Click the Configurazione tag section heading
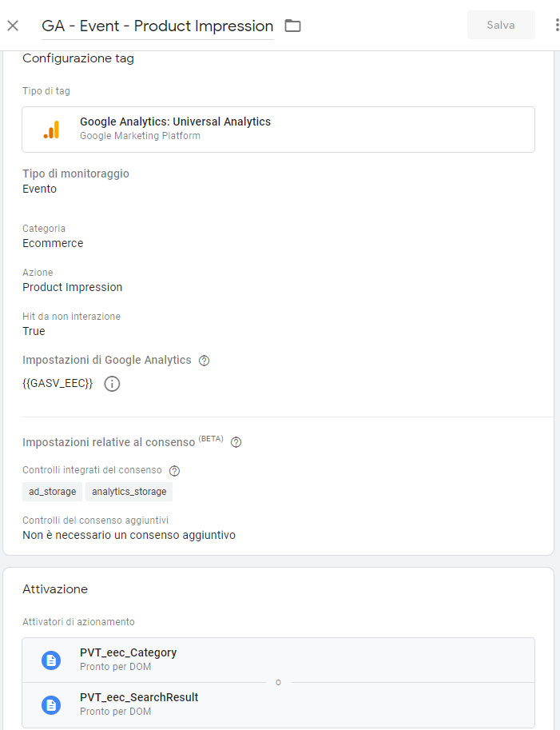The height and width of the screenshot is (730, 560). (78, 58)
